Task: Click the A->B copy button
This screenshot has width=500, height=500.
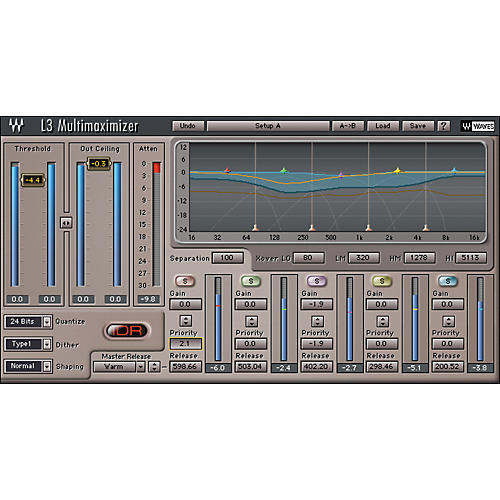Action: 347,126
